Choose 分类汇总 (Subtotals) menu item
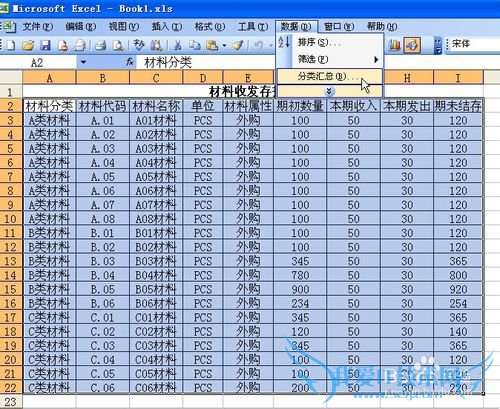 pyautogui.click(x=330, y=77)
